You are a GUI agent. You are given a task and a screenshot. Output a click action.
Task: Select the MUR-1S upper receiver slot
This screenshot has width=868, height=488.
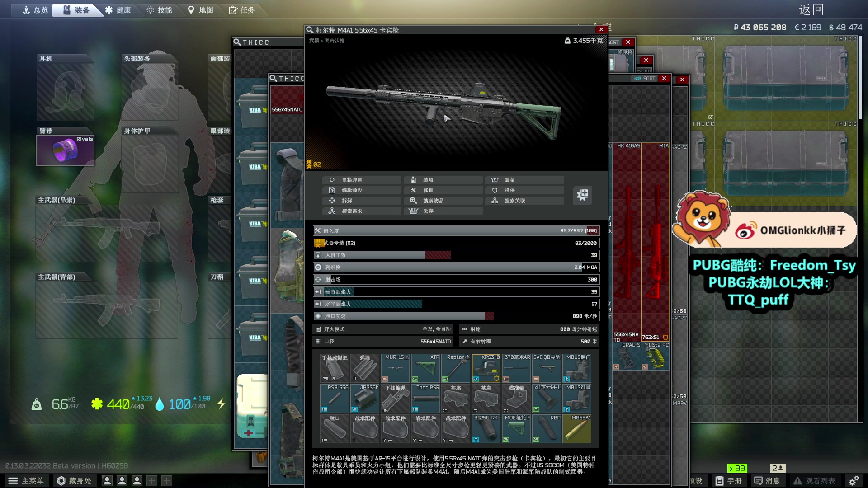[395, 368]
